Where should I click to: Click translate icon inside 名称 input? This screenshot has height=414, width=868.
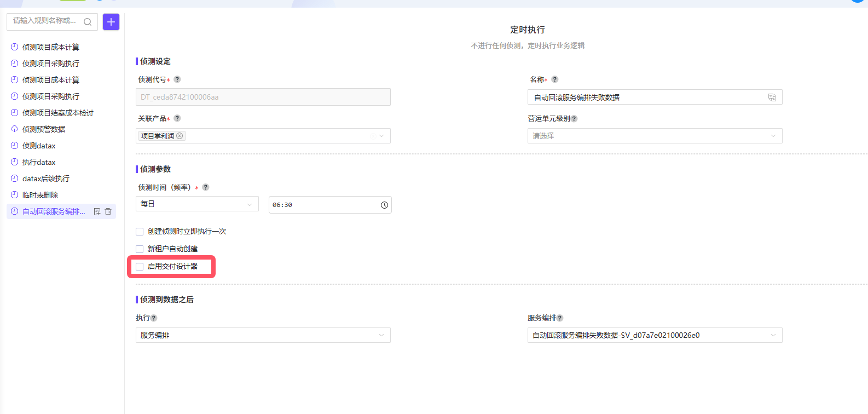pyautogui.click(x=772, y=97)
